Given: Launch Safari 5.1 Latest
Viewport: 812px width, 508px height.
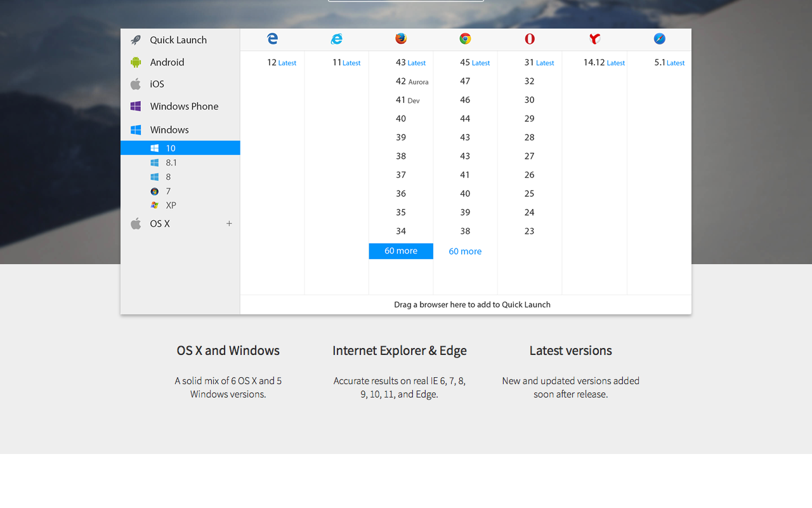Looking at the screenshot, I should [669, 62].
